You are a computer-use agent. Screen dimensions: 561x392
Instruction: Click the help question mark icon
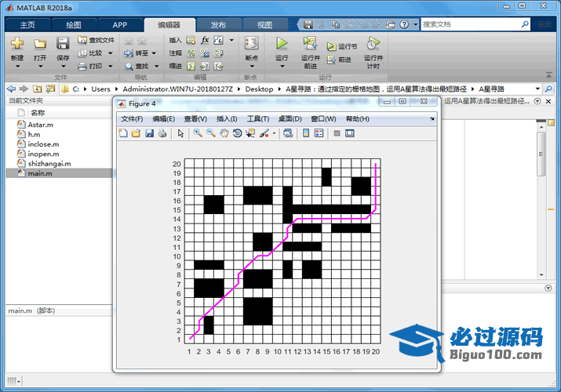[x=404, y=24]
